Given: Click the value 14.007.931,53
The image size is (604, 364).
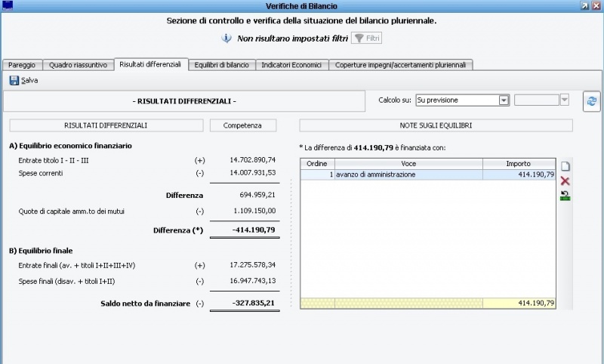Looking at the screenshot, I should 253,173.
